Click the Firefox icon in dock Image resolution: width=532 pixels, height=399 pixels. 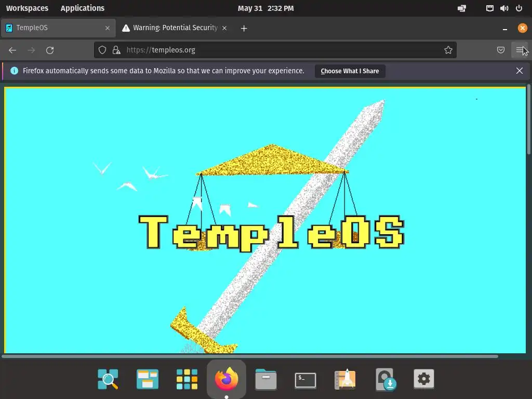click(x=227, y=378)
